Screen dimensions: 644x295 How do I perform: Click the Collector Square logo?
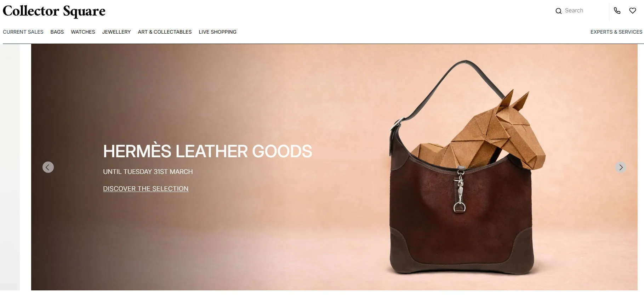point(54,11)
